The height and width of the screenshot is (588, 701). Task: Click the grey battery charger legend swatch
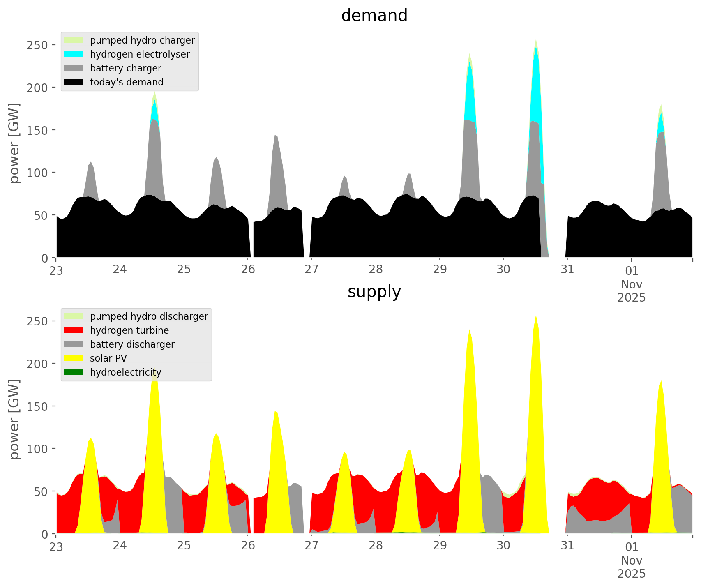point(74,68)
